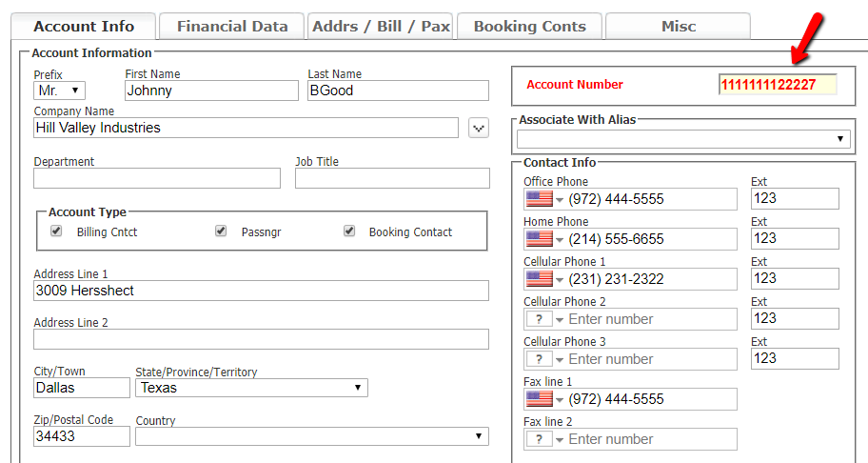Open the Booking Conts tab

tap(529, 27)
